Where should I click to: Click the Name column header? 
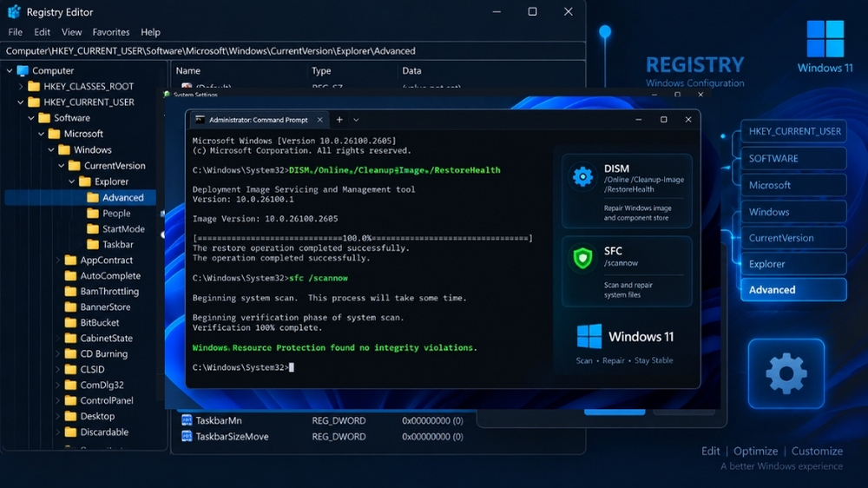[x=188, y=71]
